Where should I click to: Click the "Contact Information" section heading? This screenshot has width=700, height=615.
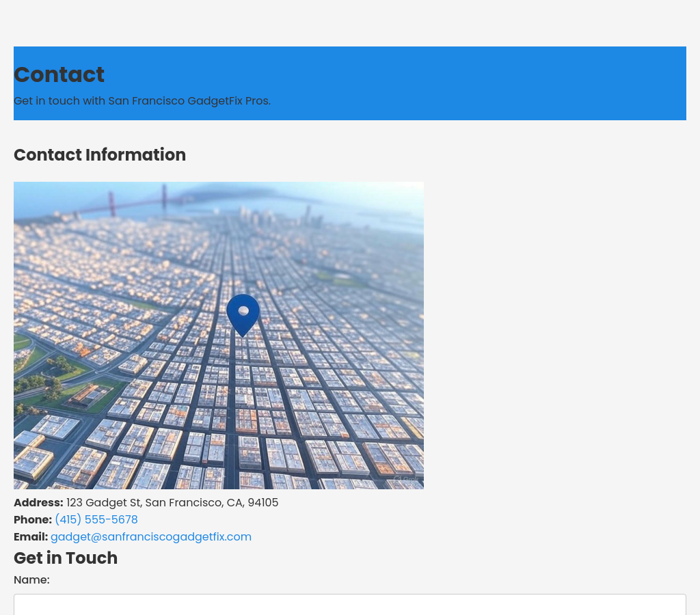pos(100,155)
